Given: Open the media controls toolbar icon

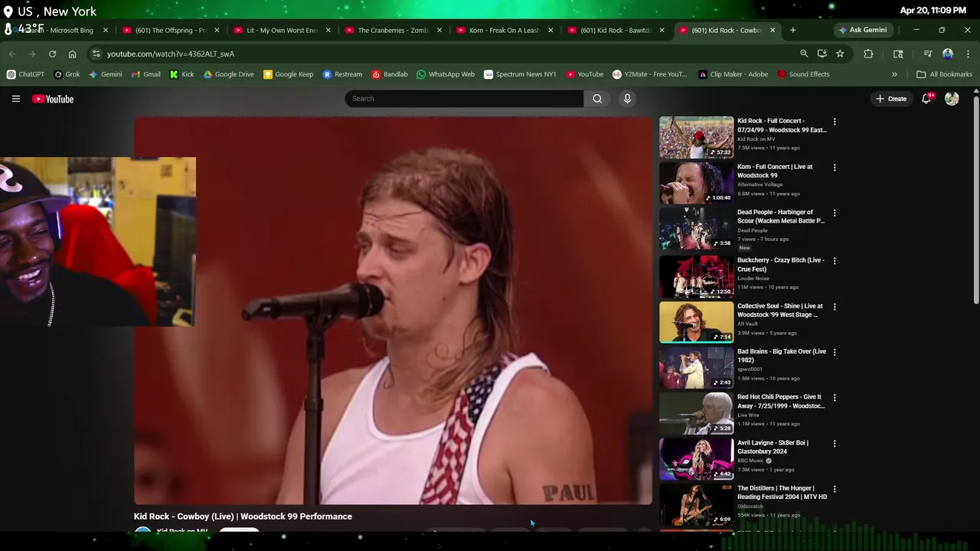Looking at the screenshot, I should 927,54.
